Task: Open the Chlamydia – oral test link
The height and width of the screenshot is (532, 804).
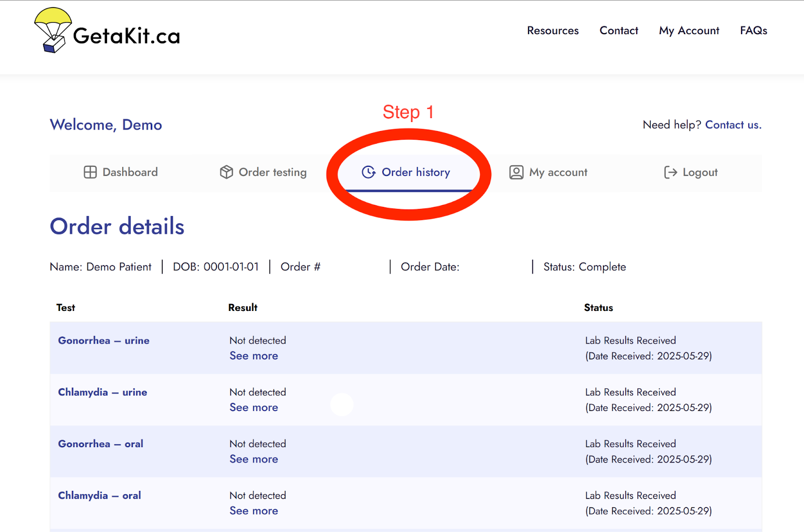Action: (99, 495)
